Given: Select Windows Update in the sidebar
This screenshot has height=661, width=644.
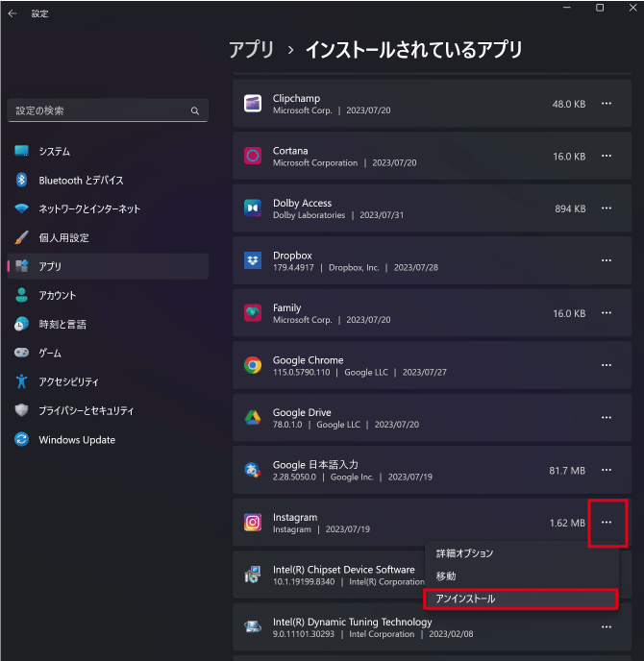Looking at the screenshot, I should point(77,440).
